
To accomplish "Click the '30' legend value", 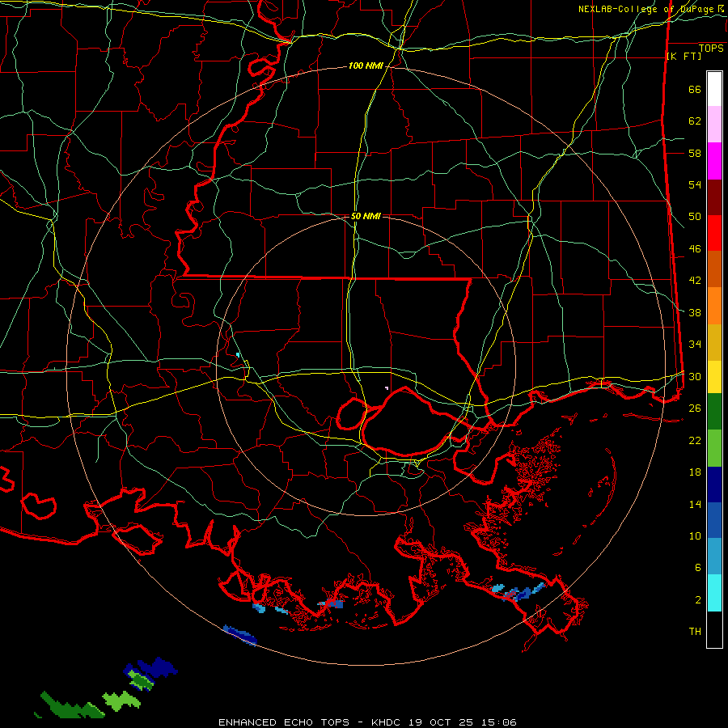I will [695, 376].
